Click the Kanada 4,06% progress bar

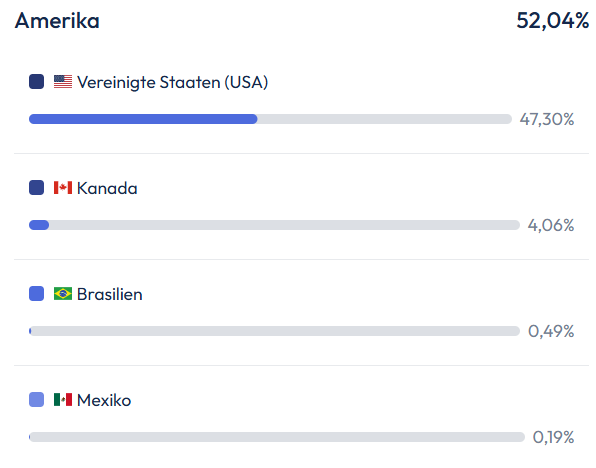[274, 225]
